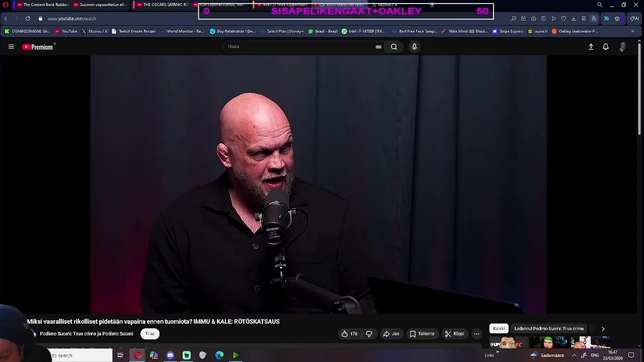This screenshot has height=362, width=644.
Task: Subscribe using the Tilaa button
Action: 150,334
